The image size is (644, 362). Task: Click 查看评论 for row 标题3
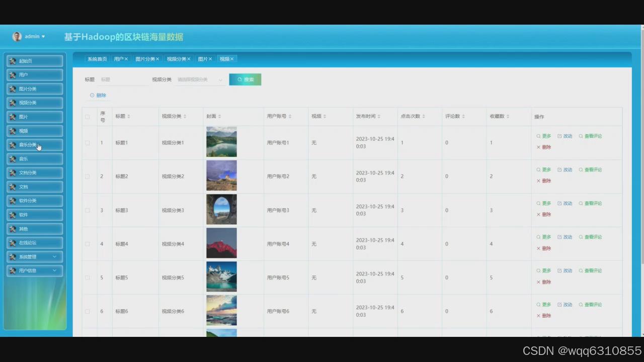pyautogui.click(x=590, y=204)
